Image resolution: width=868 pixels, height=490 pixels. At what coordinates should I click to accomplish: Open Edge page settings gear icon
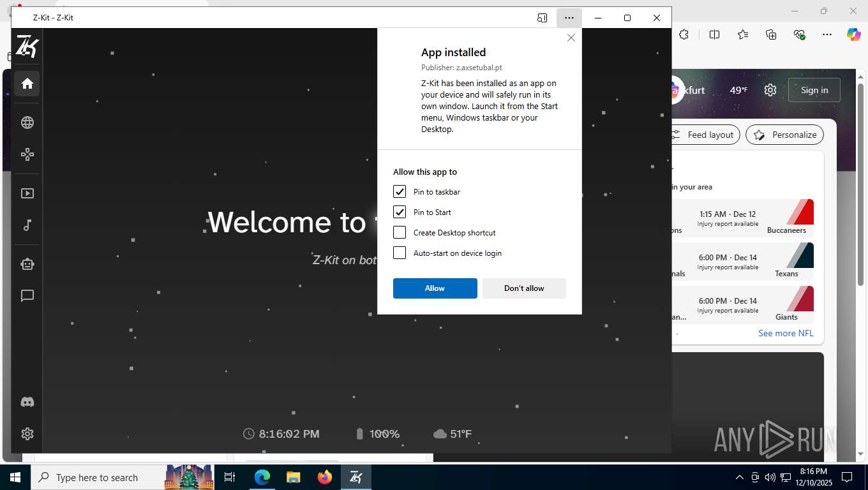click(x=770, y=90)
